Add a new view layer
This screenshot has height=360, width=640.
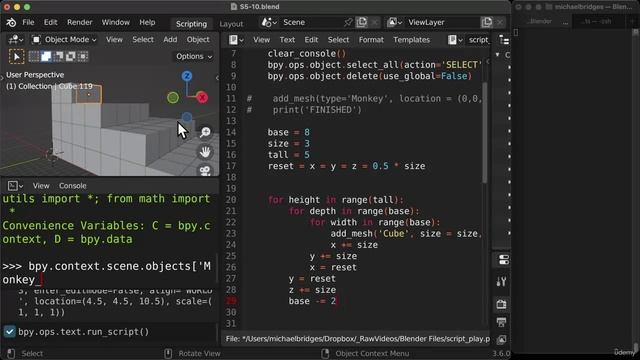(x=487, y=22)
